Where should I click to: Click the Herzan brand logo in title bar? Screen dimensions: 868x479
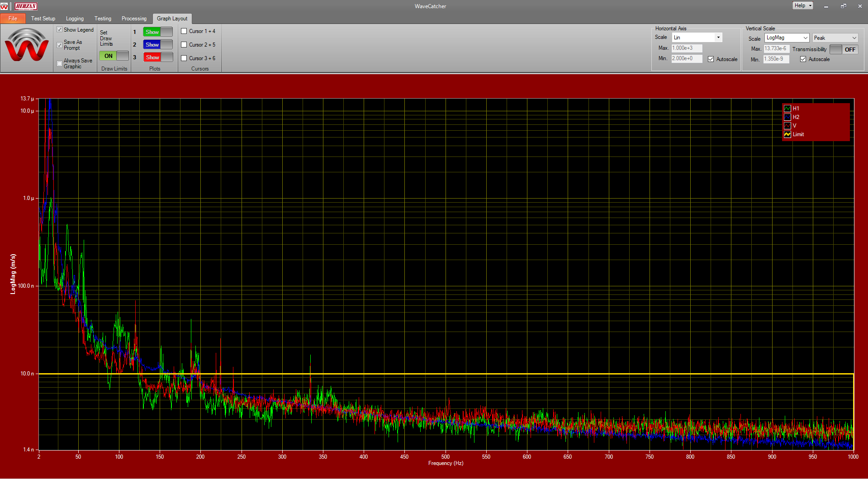coord(26,6)
